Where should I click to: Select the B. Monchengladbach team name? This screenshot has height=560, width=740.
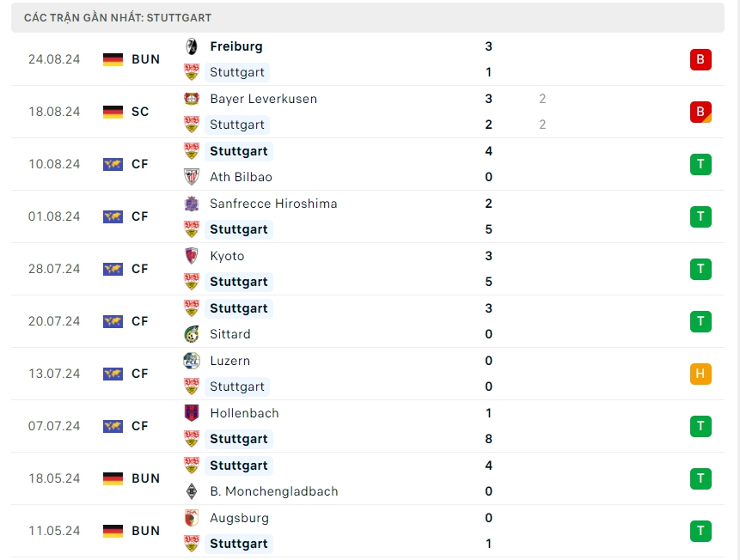[273, 491]
